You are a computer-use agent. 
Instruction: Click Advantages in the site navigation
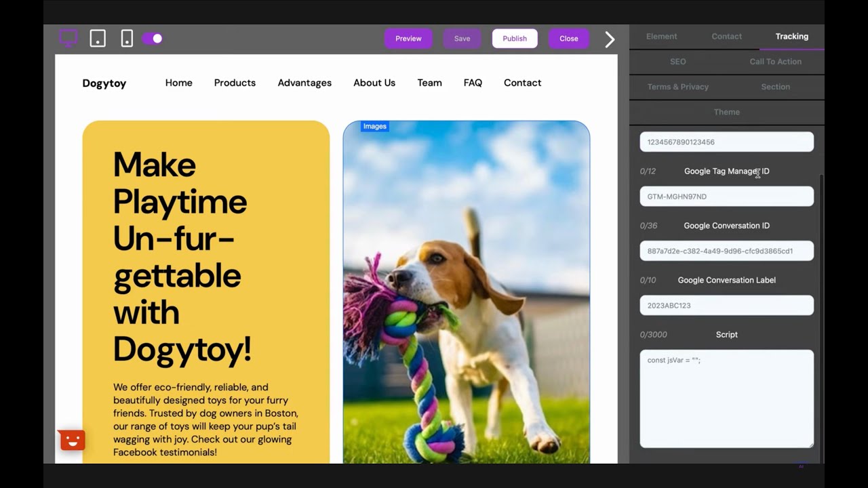point(304,83)
